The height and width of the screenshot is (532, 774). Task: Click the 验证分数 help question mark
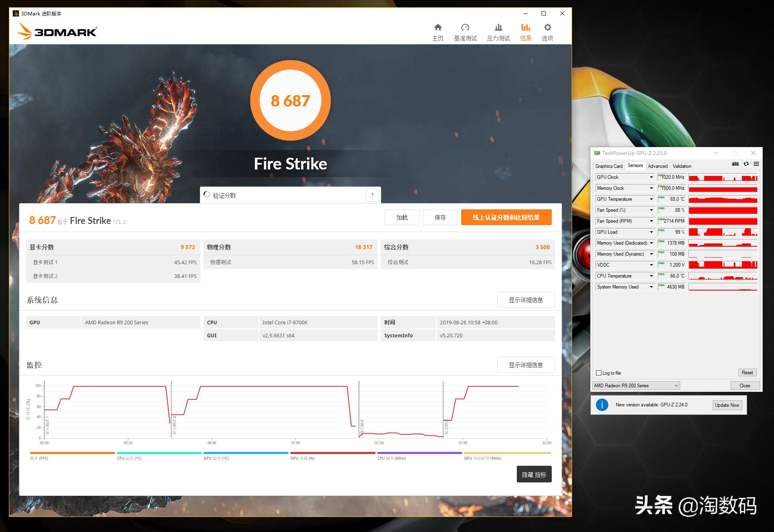pyautogui.click(x=372, y=195)
